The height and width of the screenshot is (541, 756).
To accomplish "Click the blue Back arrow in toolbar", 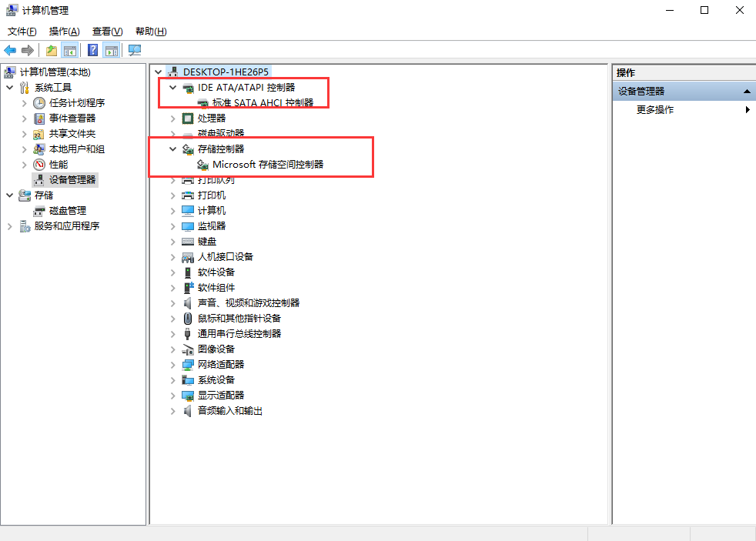I will pyautogui.click(x=10, y=51).
